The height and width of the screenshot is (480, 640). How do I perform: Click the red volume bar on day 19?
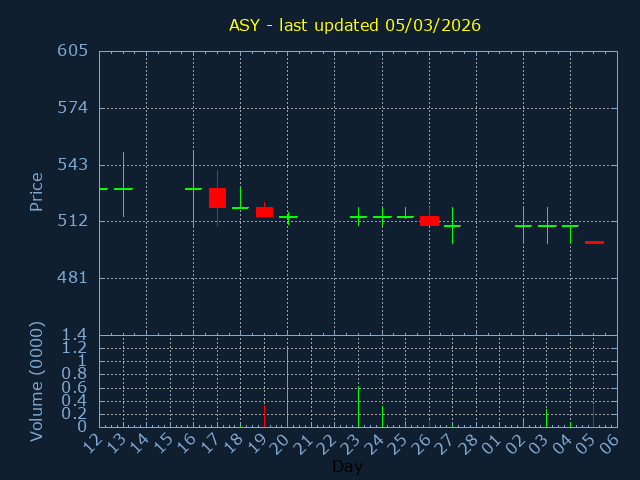tap(264, 415)
